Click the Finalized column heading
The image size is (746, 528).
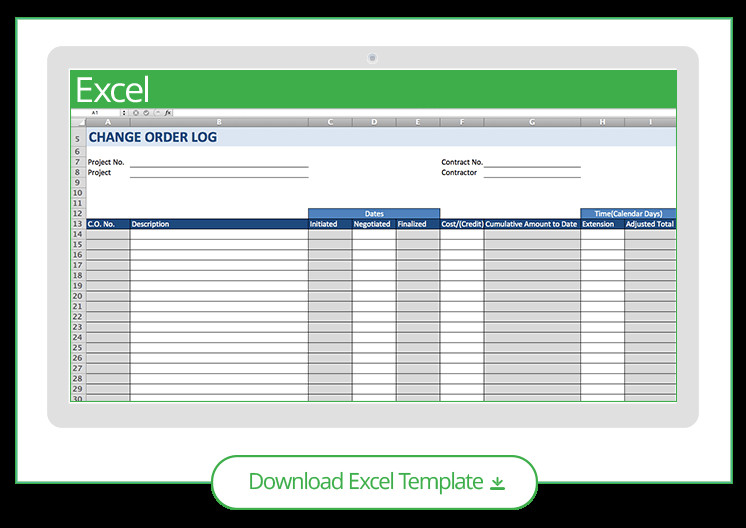click(418, 224)
